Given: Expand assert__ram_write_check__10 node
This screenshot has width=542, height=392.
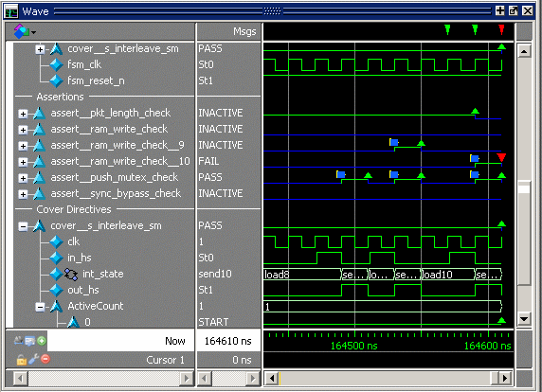Looking at the screenshot, I should [23, 162].
